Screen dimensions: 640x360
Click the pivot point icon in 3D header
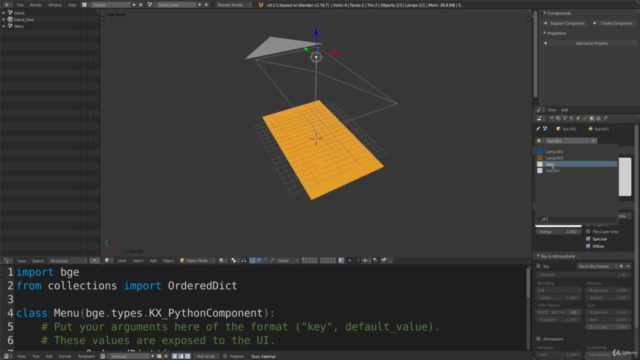[233, 260]
